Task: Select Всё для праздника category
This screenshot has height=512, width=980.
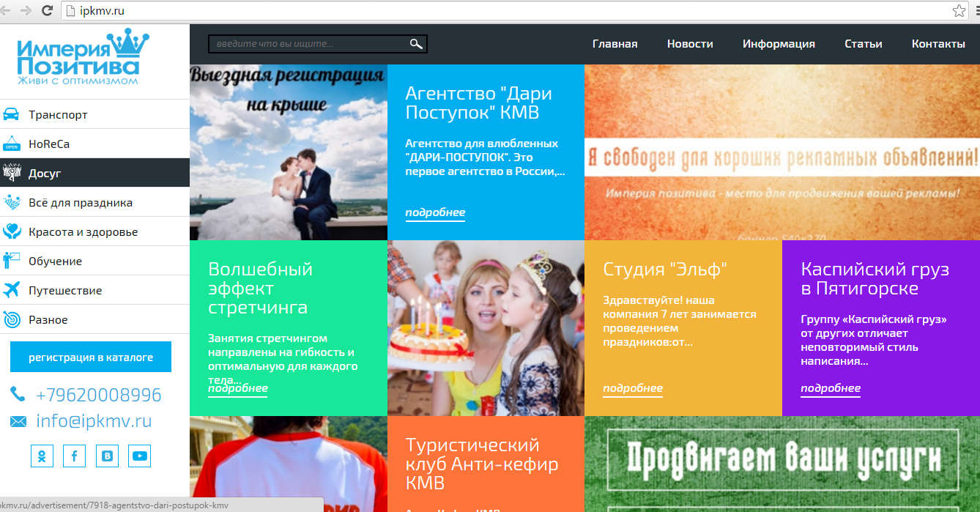Action: coord(94,202)
